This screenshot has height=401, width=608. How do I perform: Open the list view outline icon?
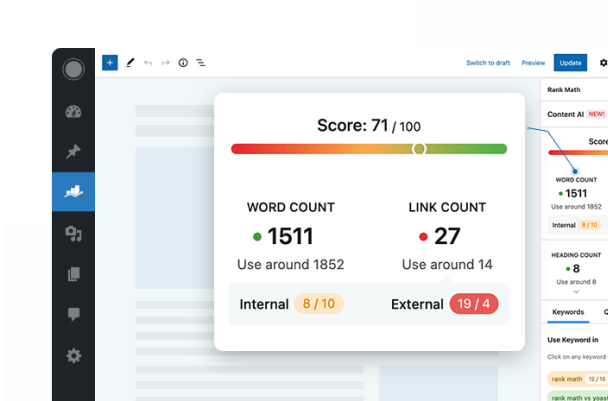(201, 63)
